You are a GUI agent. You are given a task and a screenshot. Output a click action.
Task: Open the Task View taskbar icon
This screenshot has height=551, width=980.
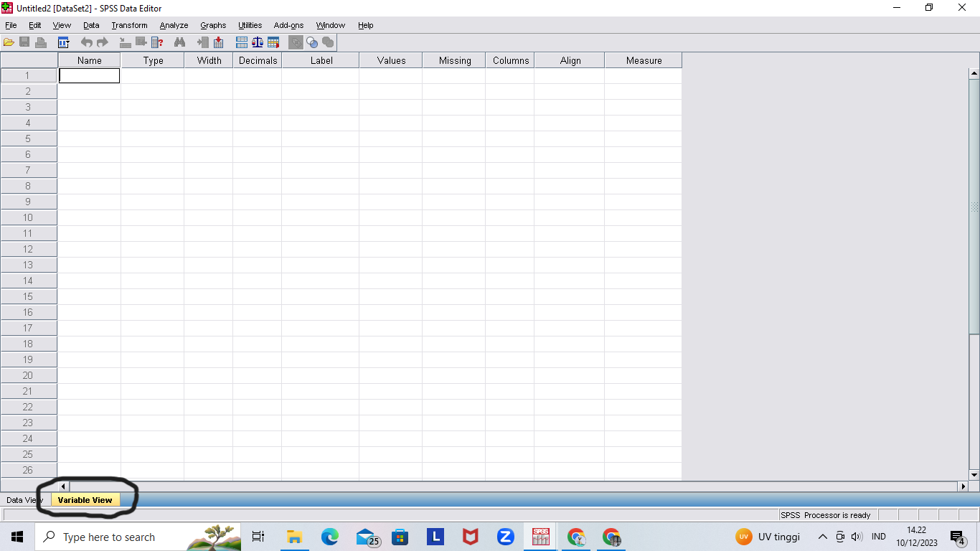tap(259, 537)
